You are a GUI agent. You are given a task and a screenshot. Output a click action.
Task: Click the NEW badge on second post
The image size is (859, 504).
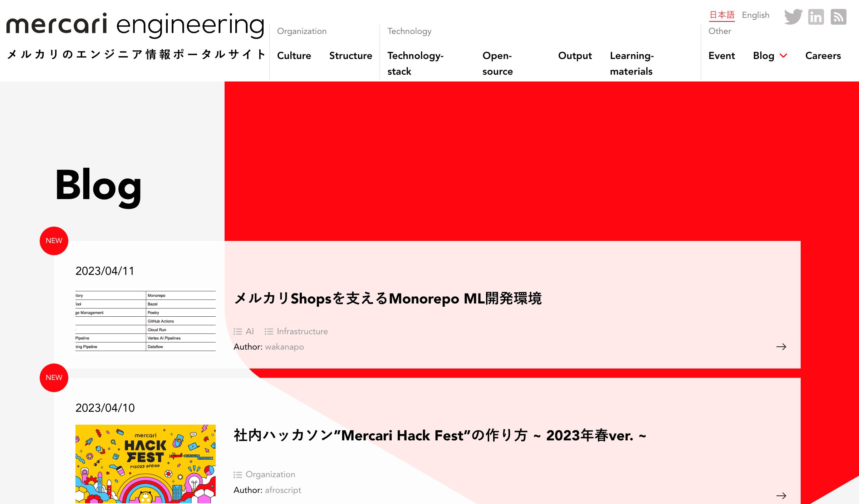[x=53, y=377]
